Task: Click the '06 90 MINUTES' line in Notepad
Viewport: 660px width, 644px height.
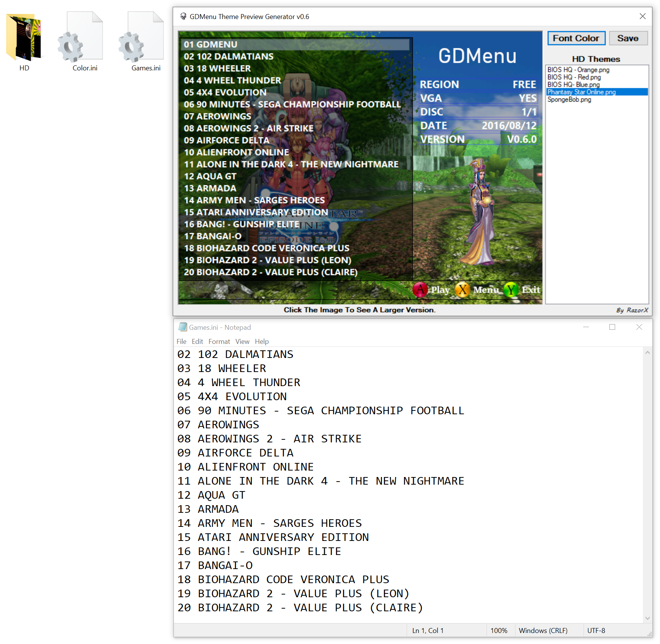Action: [x=321, y=410]
